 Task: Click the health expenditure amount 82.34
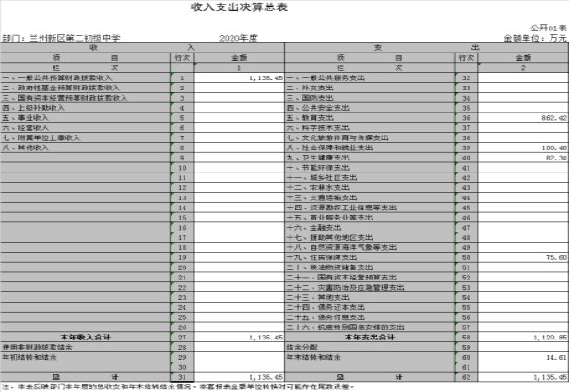coord(551,158)
